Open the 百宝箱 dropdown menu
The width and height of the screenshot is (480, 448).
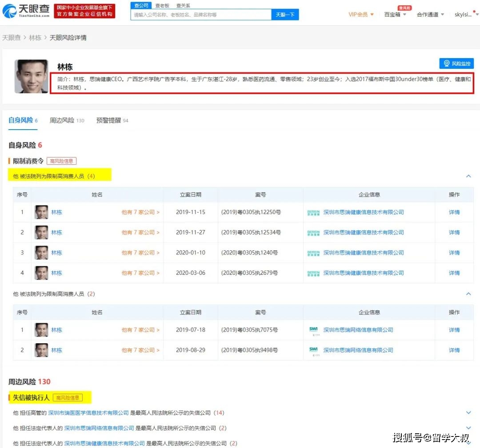point(392,14)
